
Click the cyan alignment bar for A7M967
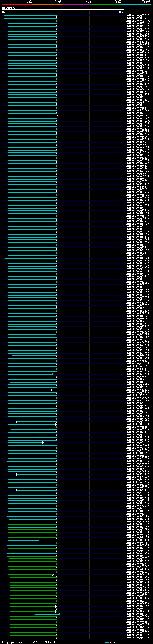point(33,116)
